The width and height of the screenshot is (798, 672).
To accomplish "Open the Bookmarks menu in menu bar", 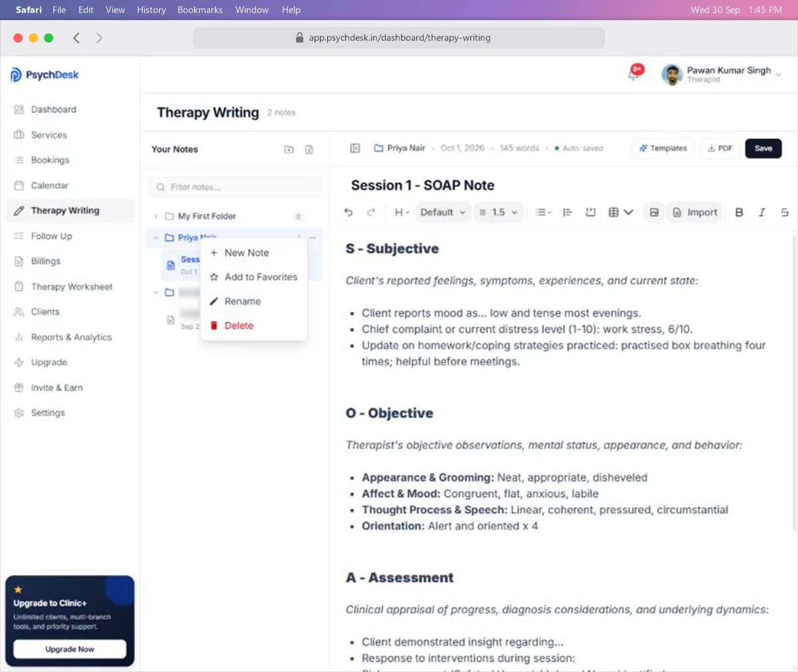I will pyautogui.click(x=200, y=10).
